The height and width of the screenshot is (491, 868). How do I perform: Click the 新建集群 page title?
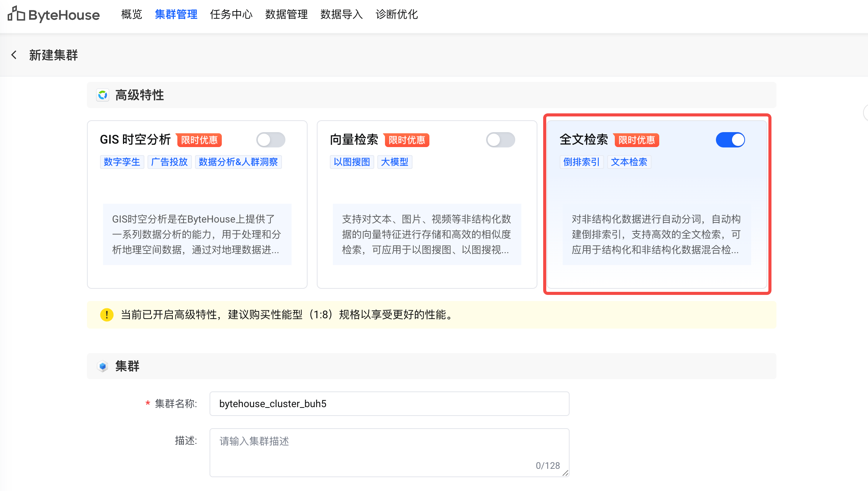coord(54,55)
